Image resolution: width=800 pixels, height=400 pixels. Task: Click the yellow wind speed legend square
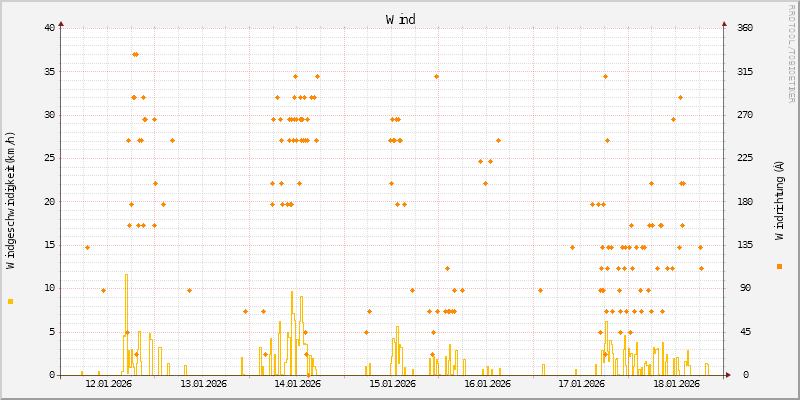pyautogui.click(x=10, y=301)
